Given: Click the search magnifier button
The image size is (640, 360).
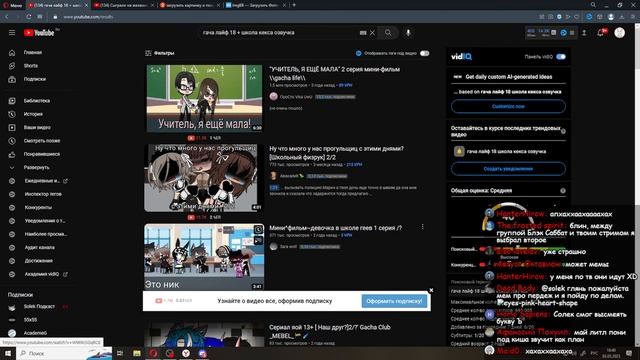Looking at the screenshot, I should 388,33.
